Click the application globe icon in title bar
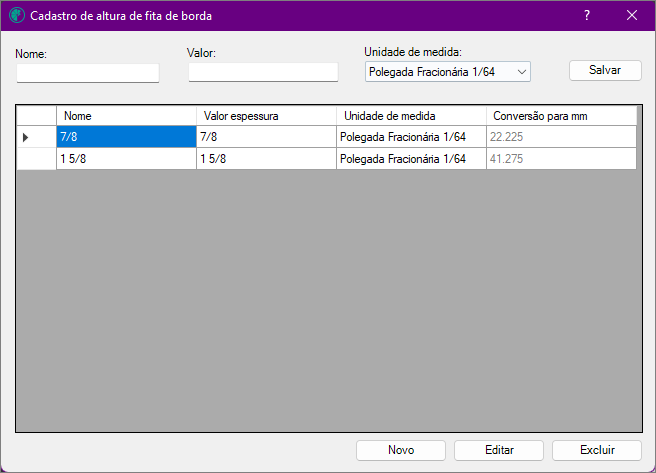This screenshot has width=656, height=473. (17, 15)
